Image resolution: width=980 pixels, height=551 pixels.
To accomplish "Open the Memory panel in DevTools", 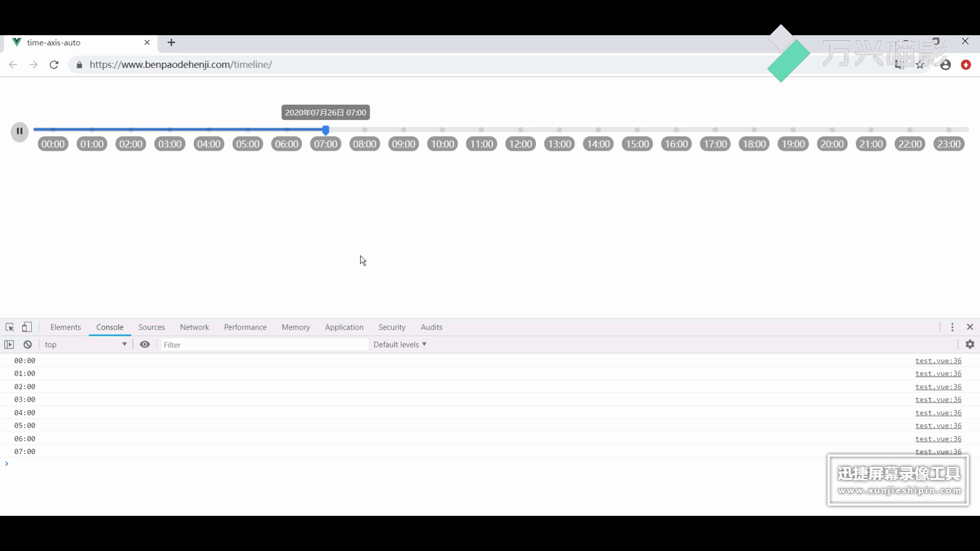I will tap(296, 327).
